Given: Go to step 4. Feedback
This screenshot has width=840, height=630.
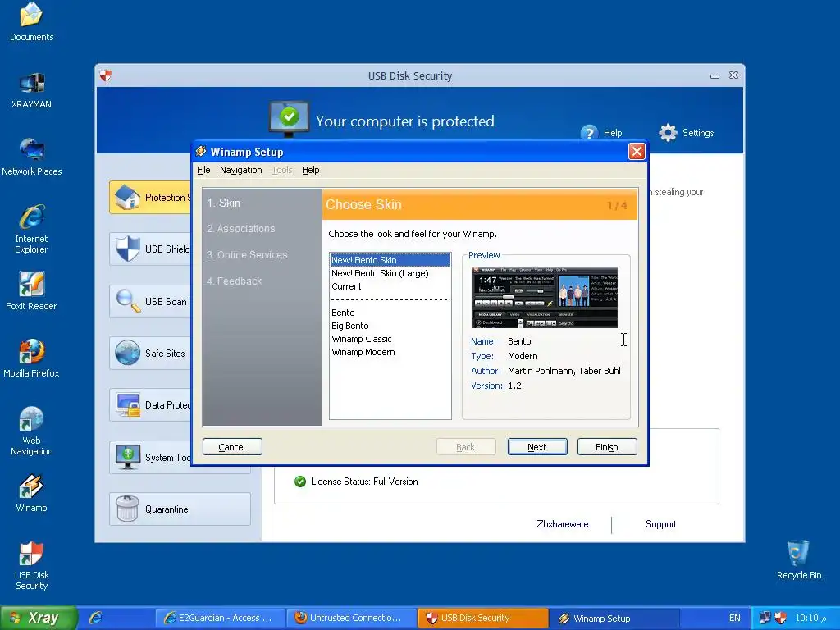Looking at the screenshot, I should (x=234, y=281).
